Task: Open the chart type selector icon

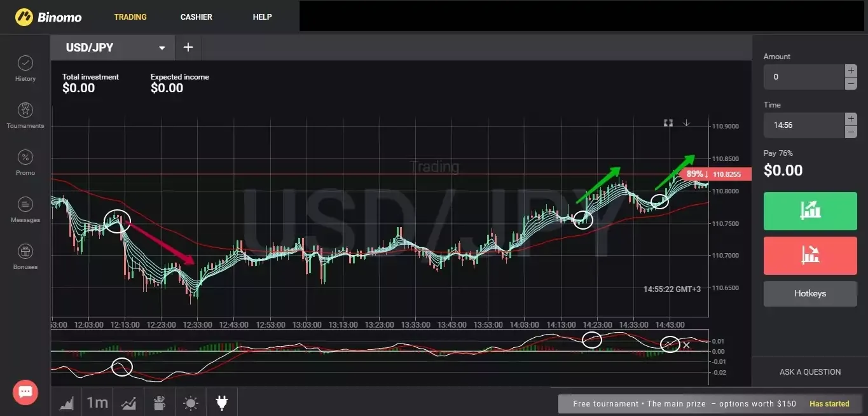Action: pos(67,402)
